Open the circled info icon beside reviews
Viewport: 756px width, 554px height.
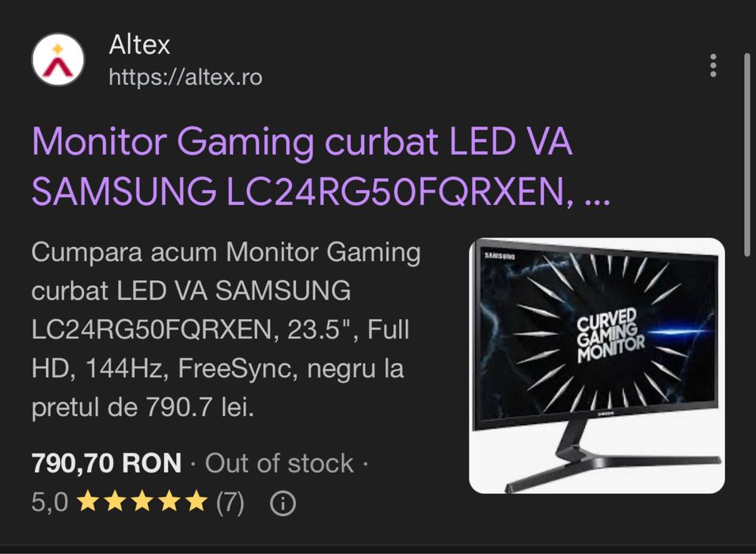coord(283,504)
